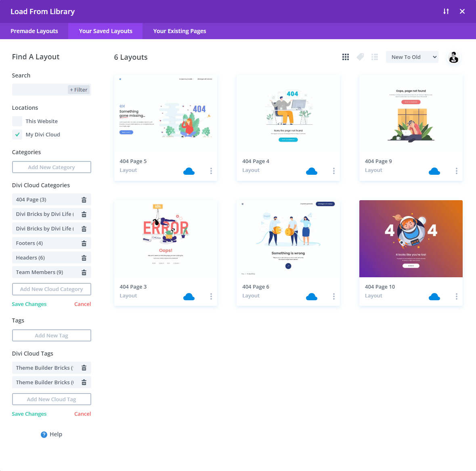The height and width of the screenshot is (471, 476).
Task: Expand the search Filter options
Action: [79, 90]
